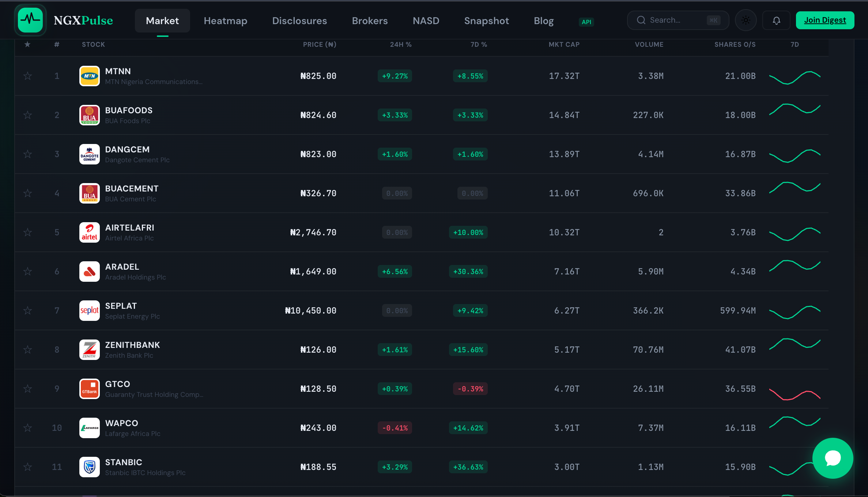This screenshot has height=497, width=868.
Task: Focus the Search input field
Action: click(678, 20)
